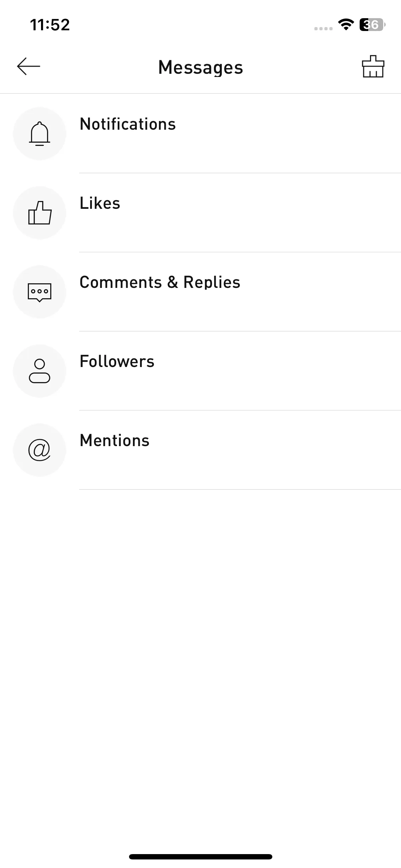This screenshot has height=868, width=401.
Task: Tap the cellular signal dots
Action: (323, 29)
